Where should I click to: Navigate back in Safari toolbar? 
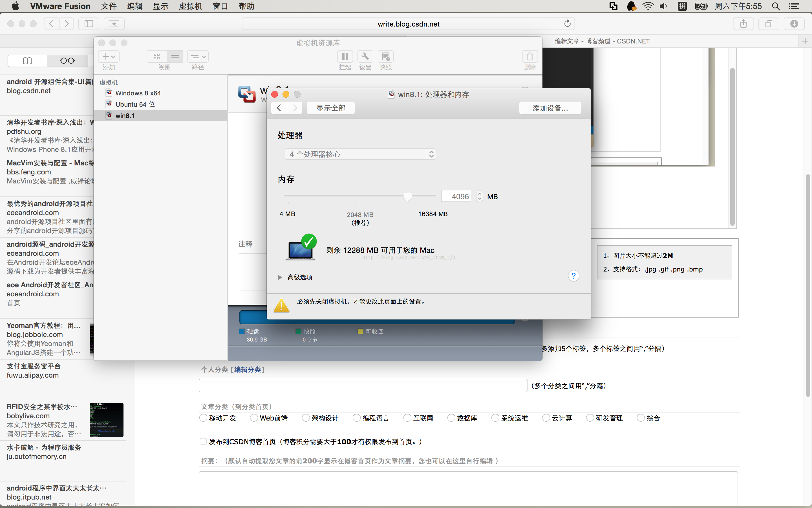[51, 23]
